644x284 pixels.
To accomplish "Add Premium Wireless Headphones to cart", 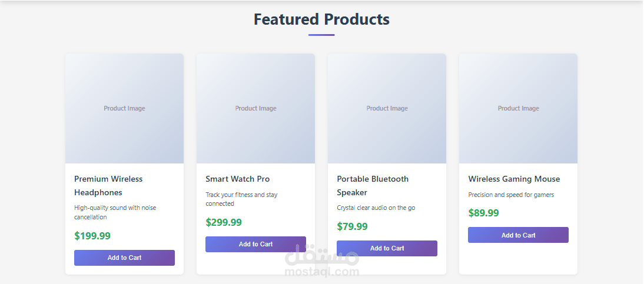I will [x=124, y=258].
